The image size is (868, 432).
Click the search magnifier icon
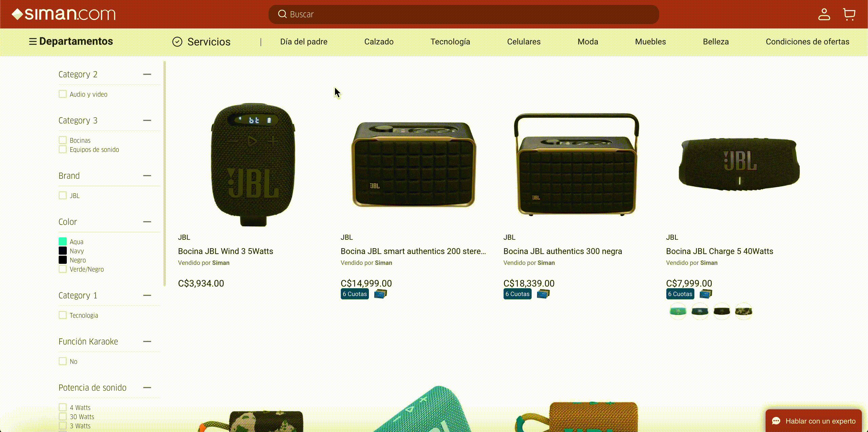(x=282, y=14)
